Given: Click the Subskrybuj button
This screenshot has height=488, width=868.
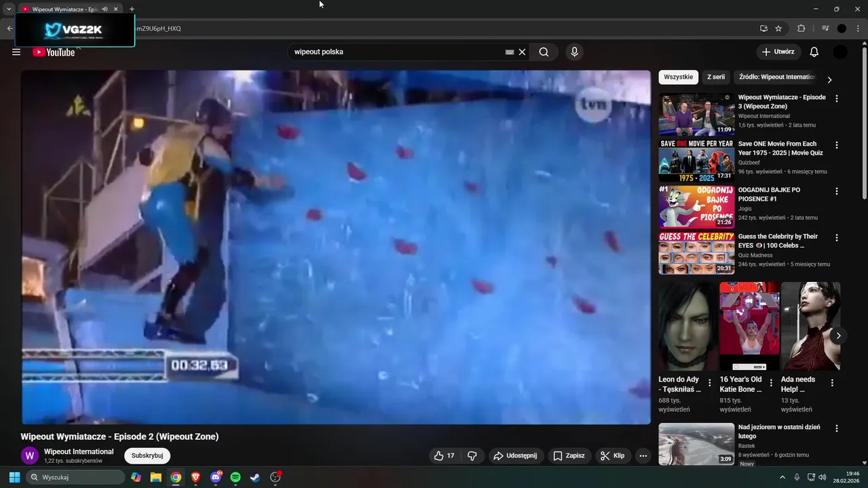Looking at the screenshot, I should pyautogui.click(x=147, y=455).
